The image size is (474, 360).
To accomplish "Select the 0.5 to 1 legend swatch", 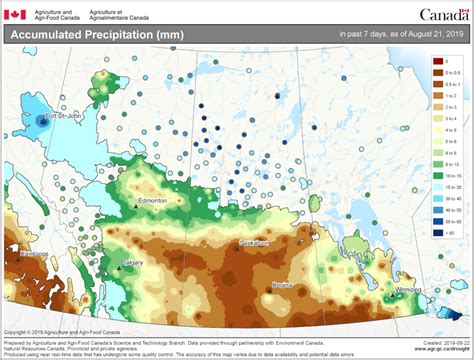I will (438, 84).
